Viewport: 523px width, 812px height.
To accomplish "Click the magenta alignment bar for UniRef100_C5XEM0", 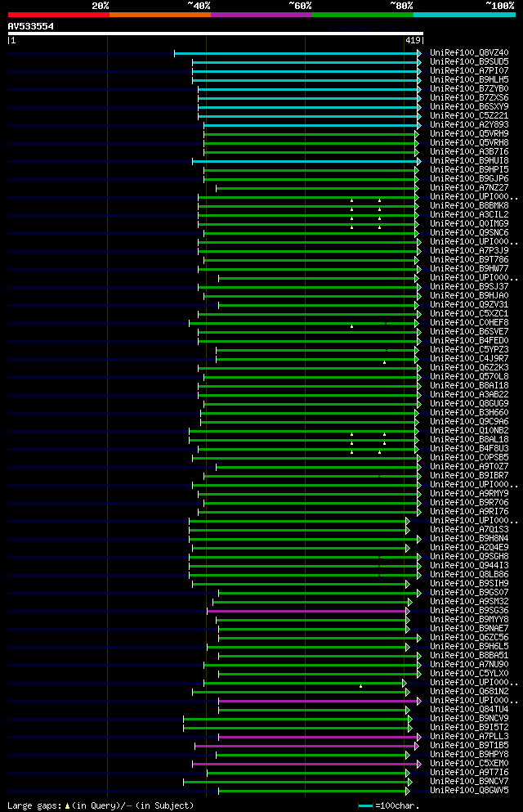I will (x=306, y=764).
